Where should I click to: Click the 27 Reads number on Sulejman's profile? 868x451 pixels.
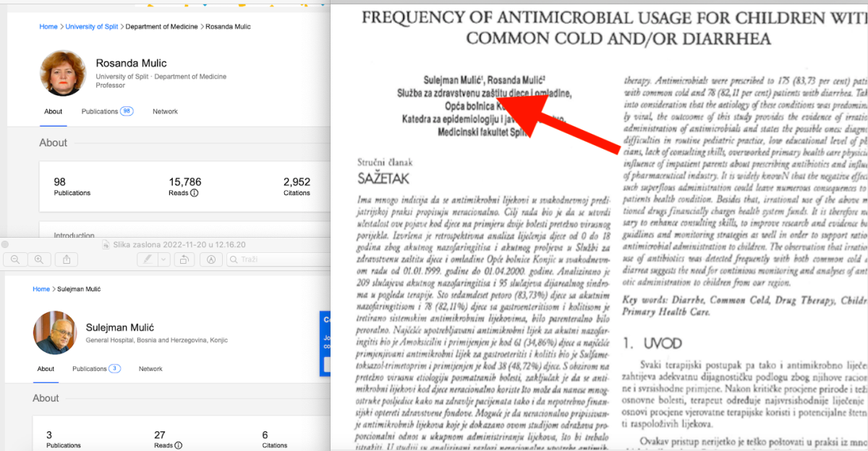click(160, 435)
